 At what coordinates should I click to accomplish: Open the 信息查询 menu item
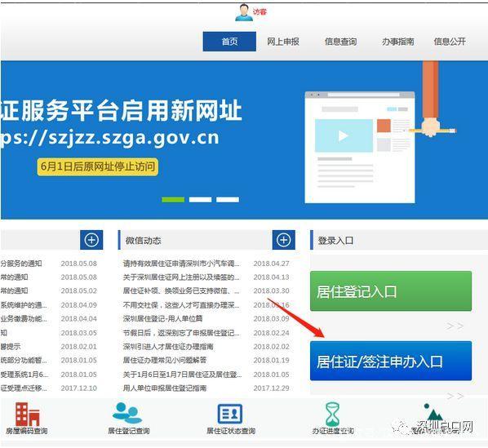coord(341,42)
